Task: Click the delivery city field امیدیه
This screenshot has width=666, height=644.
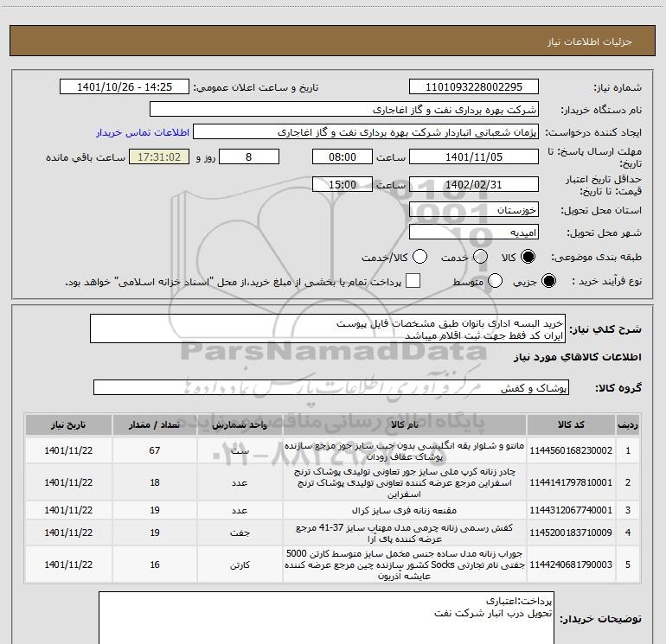Action: coord(474,233)
